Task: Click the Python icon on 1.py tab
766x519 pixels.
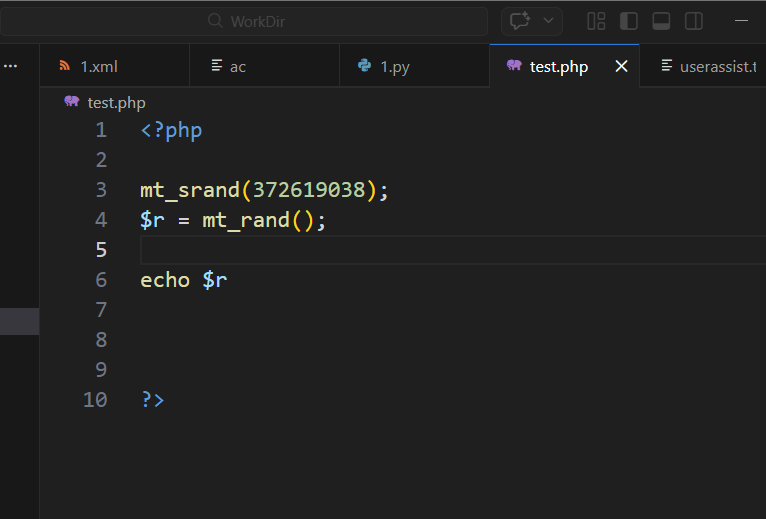Action: pos(364,67)
